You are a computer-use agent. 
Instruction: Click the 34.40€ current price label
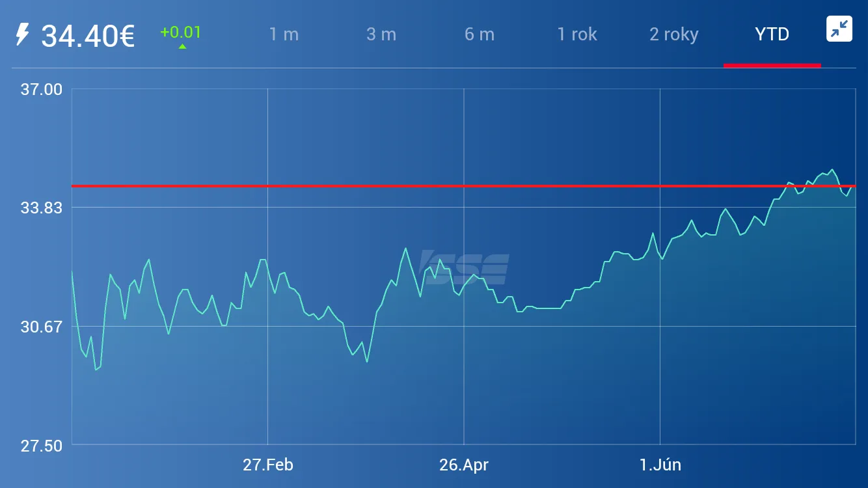[88, 36]
